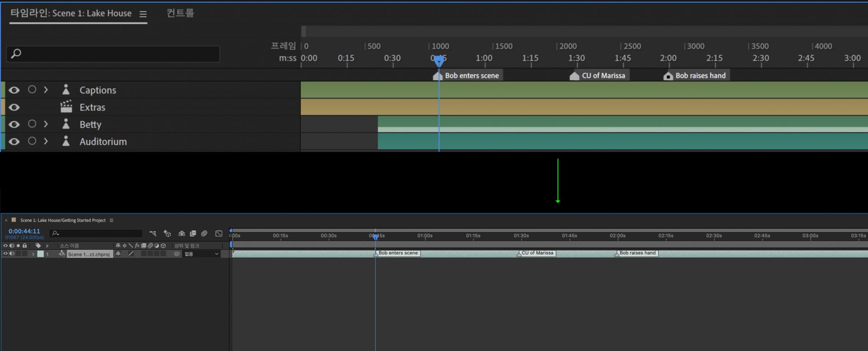This screenshot has width=868, height=351.
Task: Click the shy layers hide icon
Action: (182, 233)
